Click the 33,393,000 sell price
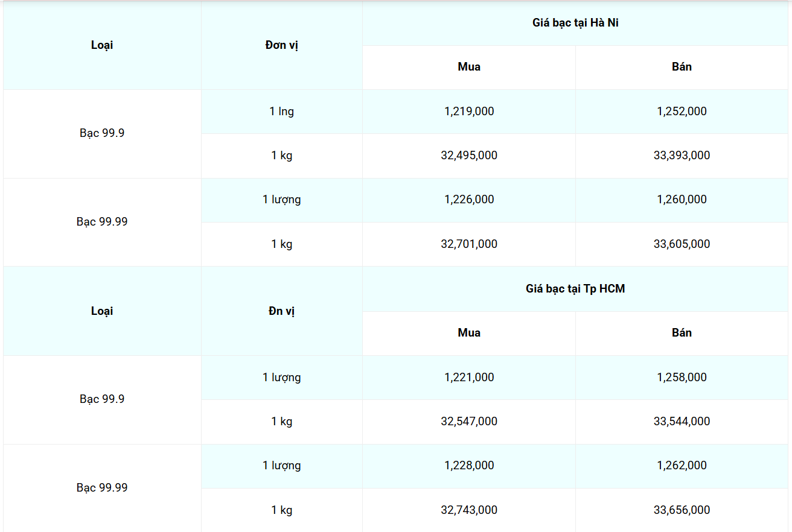The height and width of the screenshot is (532, 792). coord(682,156)
